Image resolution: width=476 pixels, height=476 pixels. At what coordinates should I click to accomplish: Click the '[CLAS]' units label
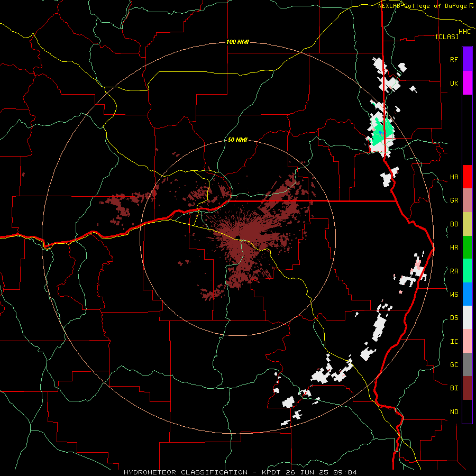pos(447,36)
